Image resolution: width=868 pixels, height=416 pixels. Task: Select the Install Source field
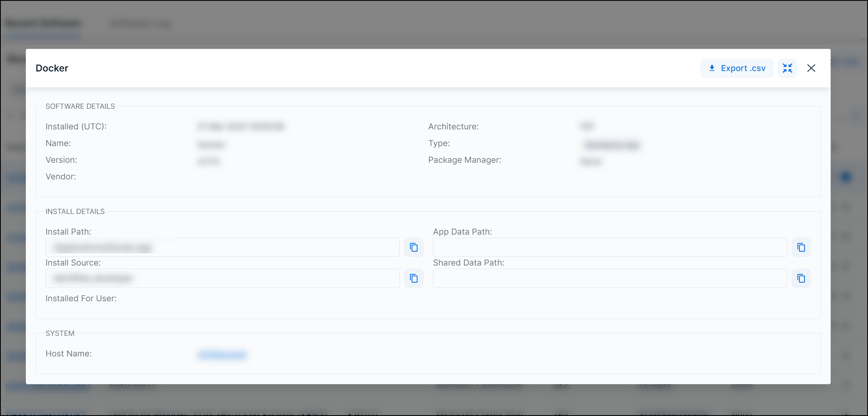222,278
